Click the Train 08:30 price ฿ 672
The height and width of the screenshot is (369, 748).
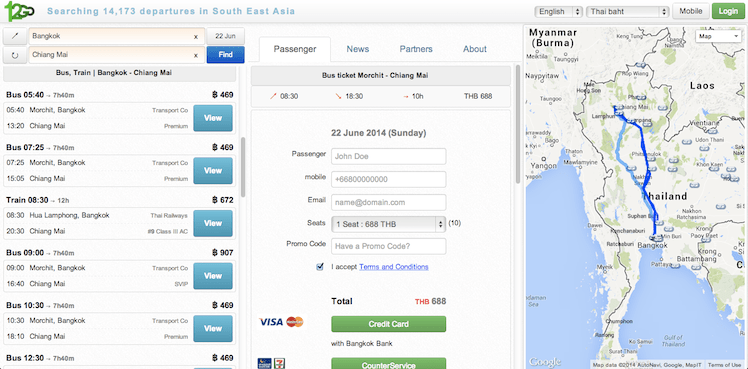[222, 200]
